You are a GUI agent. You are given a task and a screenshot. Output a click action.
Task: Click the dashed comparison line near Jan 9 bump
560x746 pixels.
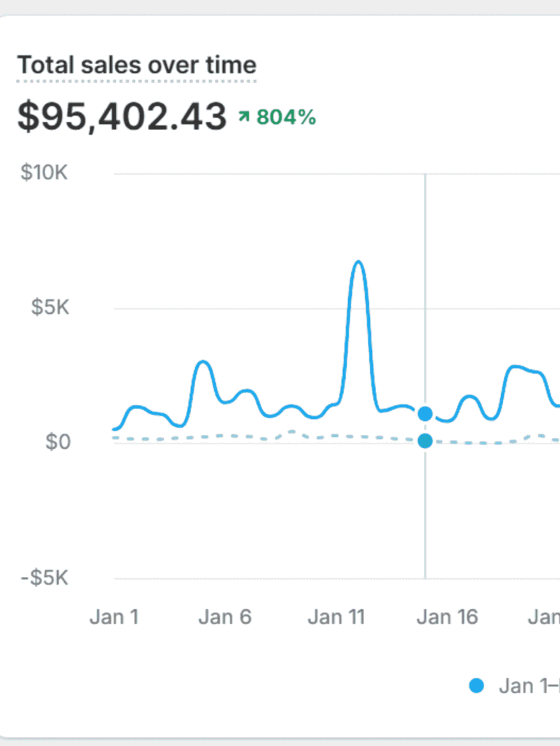291,431
